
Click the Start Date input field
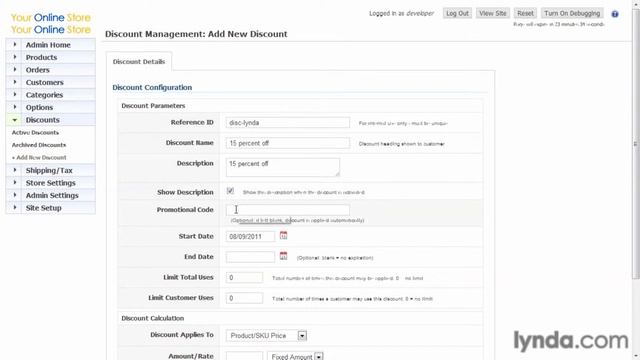250,236
